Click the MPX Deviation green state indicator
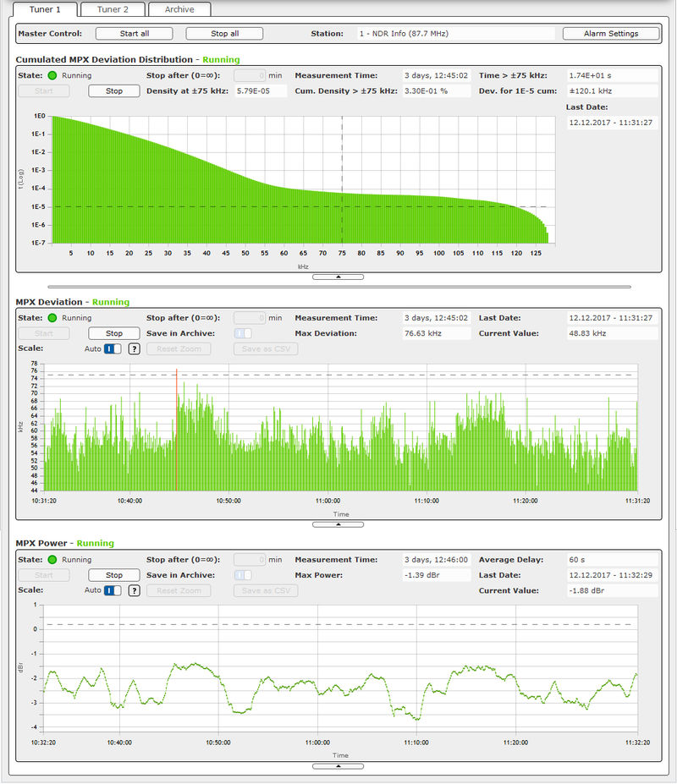The image size is (677, 784). click(52, 318)
